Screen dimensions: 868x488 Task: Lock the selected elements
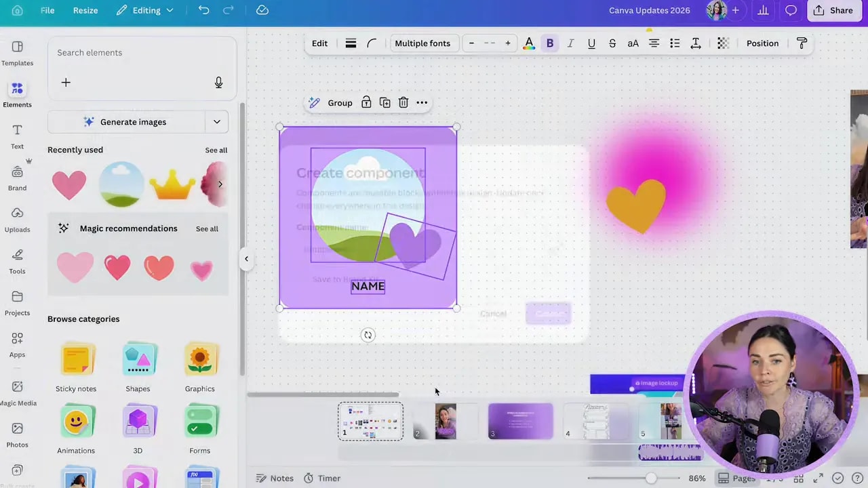(366, 102)
